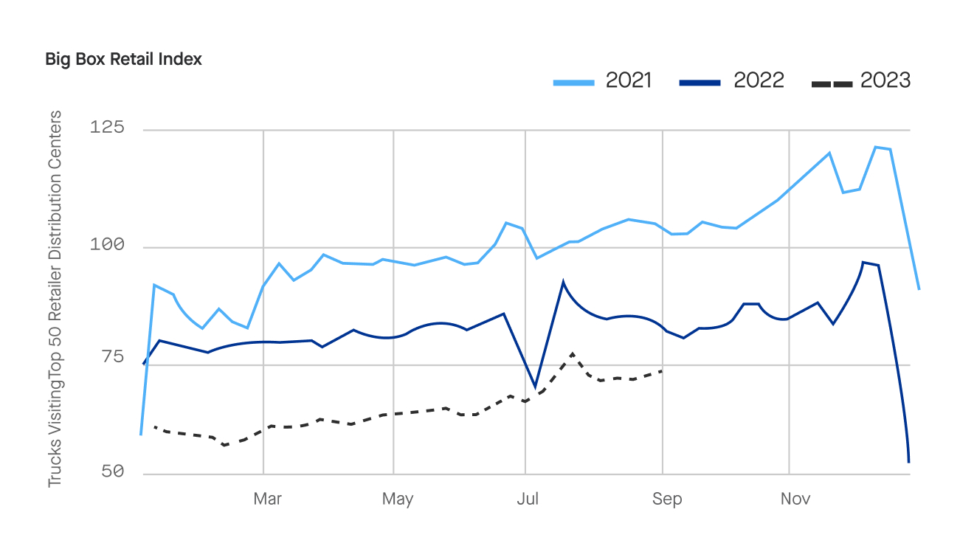Select the Mar x-axis label
Image resolution: width=960 pixels, height=560 pixels.
coord(267,499)
